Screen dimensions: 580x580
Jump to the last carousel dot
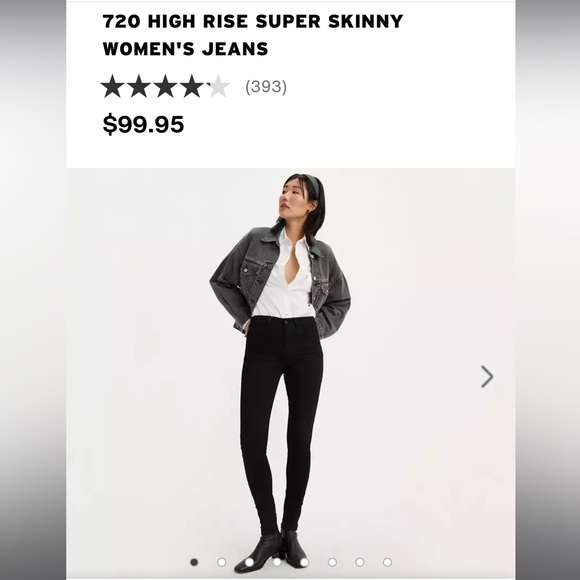click(387, 562)
